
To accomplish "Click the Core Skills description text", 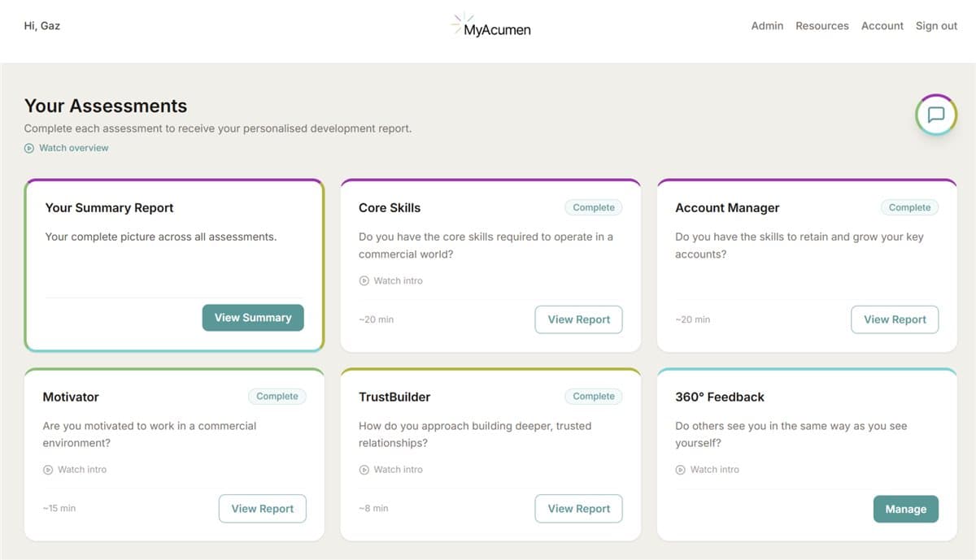I will point(486,245).
